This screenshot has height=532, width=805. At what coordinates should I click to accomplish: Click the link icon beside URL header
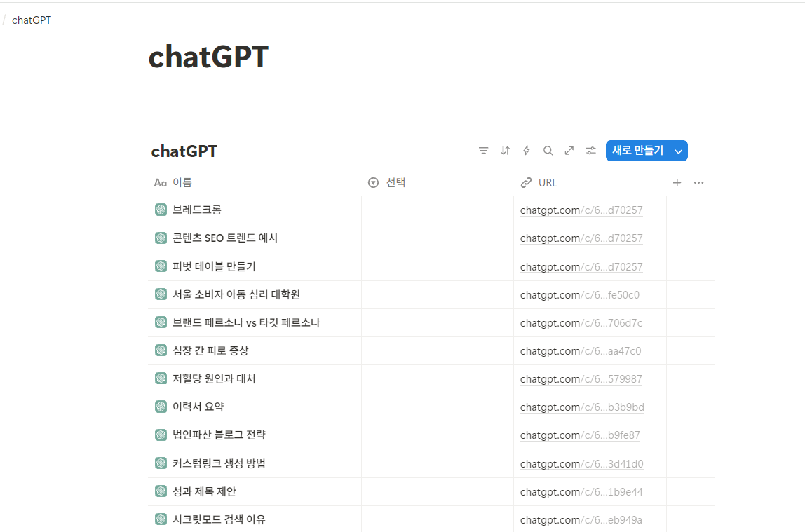[x=526, y=182]
